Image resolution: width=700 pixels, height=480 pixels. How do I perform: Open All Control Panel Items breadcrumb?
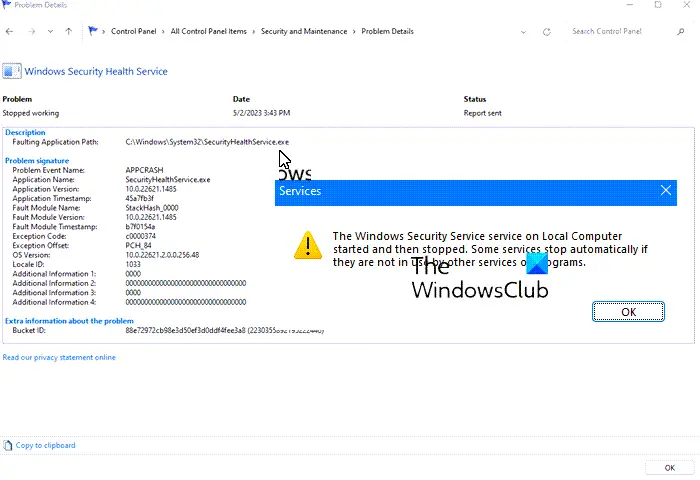click(x=208, y=31)
